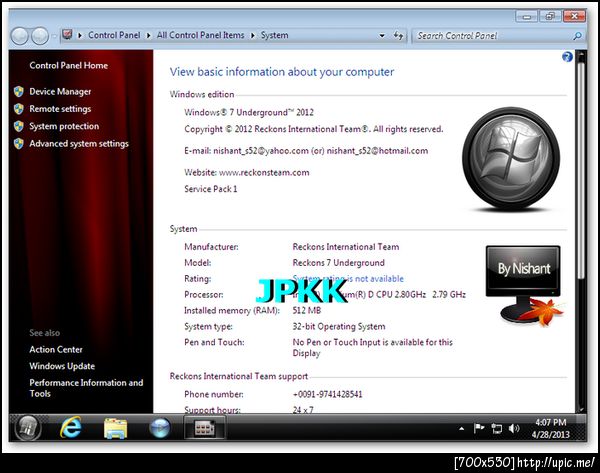The height and width of the screenshot is (473, 600).
Task: Click the vertical scrollbar thumb
Action: (x=581, y=170)
